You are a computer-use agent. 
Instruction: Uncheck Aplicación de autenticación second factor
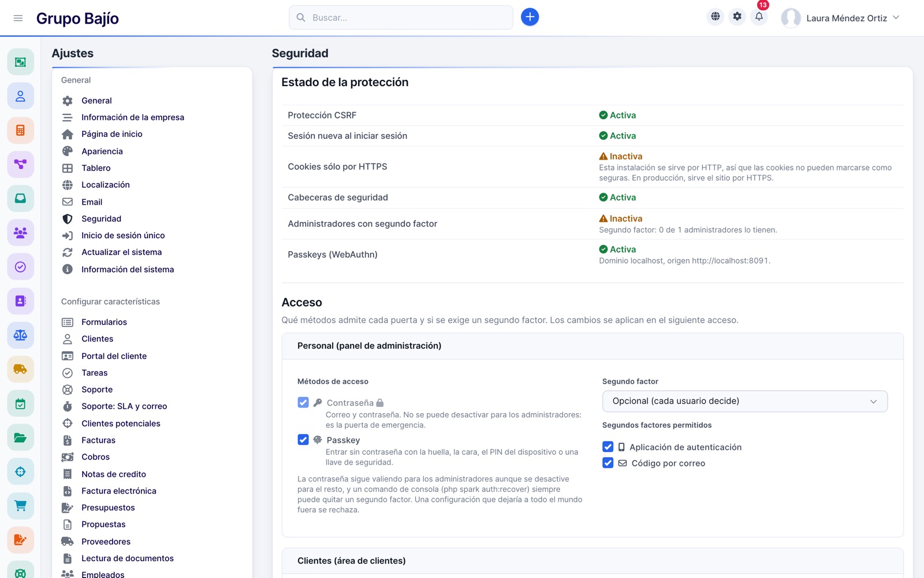(608, 447)
